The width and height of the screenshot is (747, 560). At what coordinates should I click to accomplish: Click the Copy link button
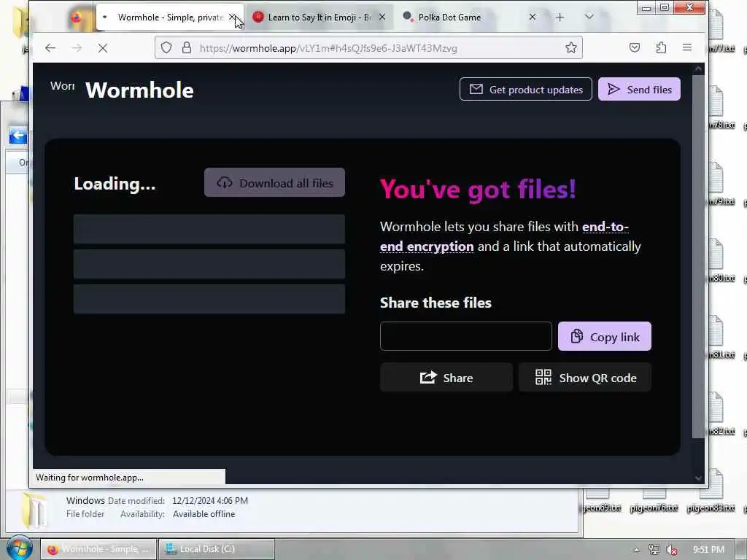point(604,336)
